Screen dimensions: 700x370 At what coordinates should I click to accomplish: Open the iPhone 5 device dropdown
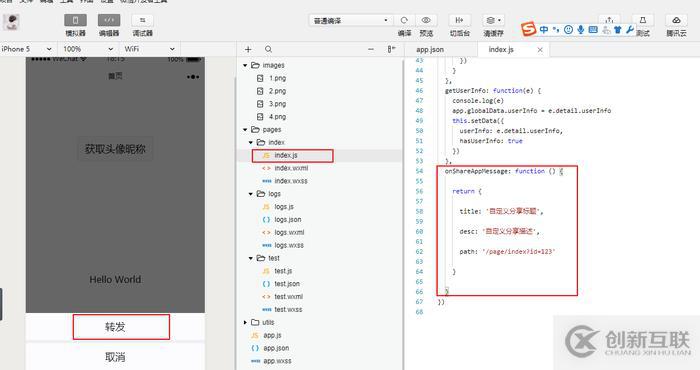click(27, 49)
